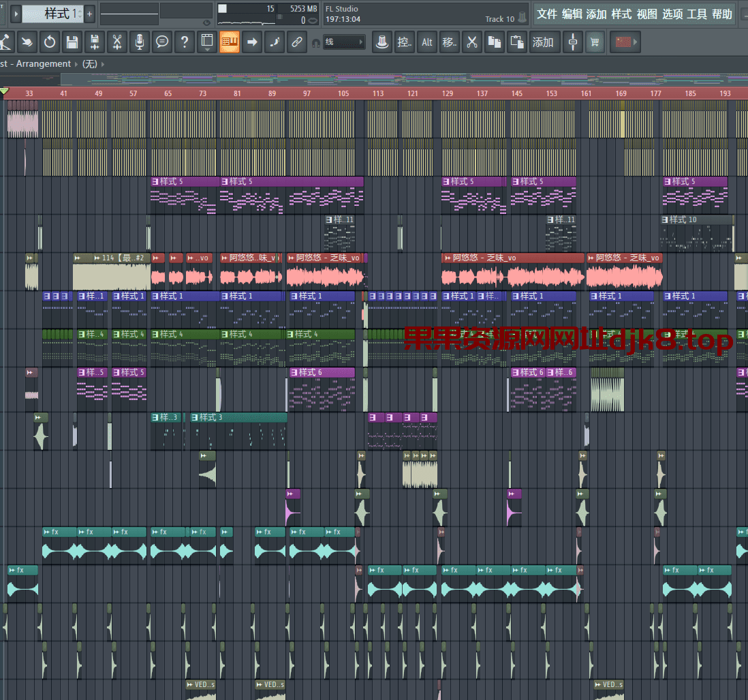748x700 pixels.
Task: Click the microphone recording icon
Action: [x=139, y=42]
